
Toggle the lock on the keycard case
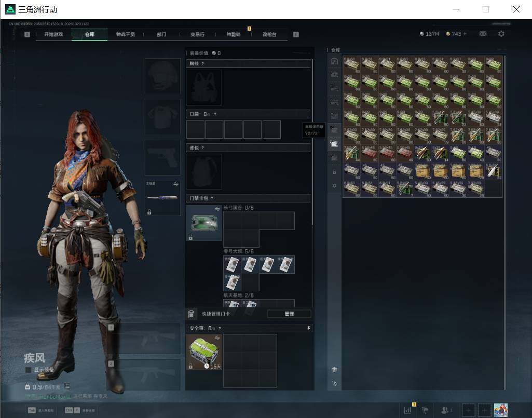(190, 238)
